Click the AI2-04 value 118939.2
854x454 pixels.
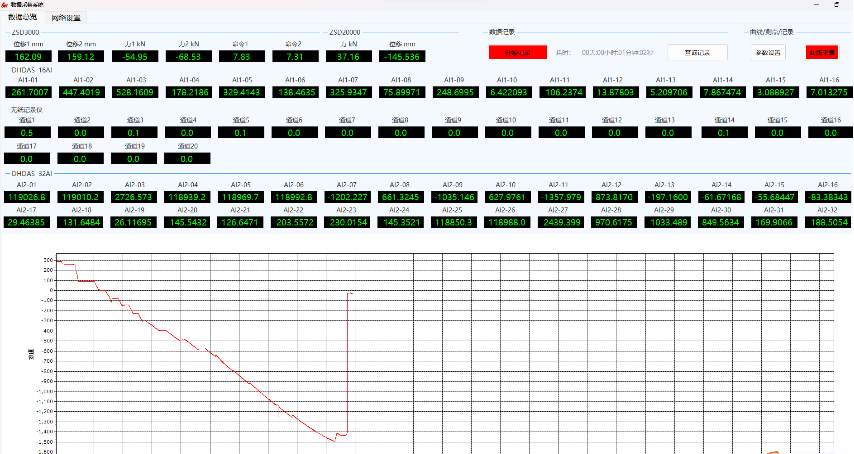click(187, 197)
